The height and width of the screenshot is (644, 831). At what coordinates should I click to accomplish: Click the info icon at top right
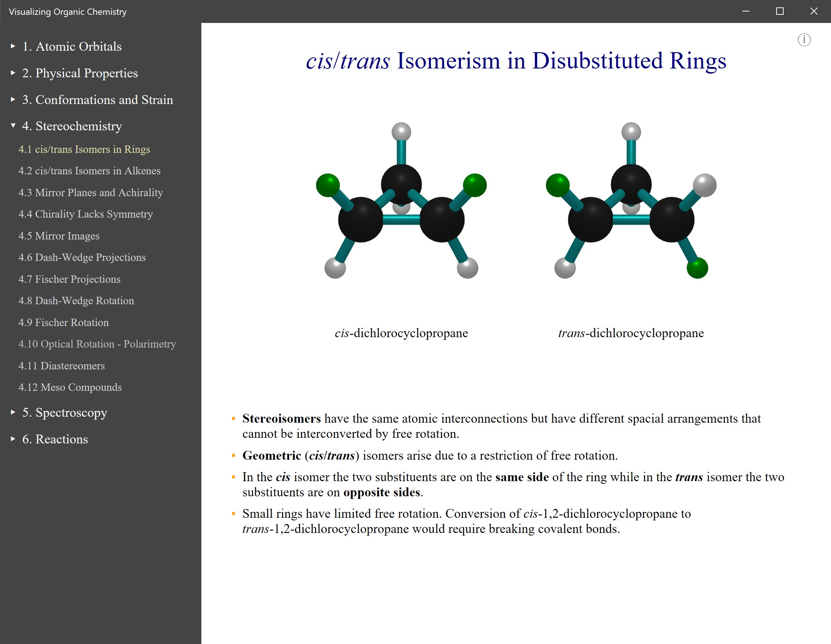tap(804, 40)
